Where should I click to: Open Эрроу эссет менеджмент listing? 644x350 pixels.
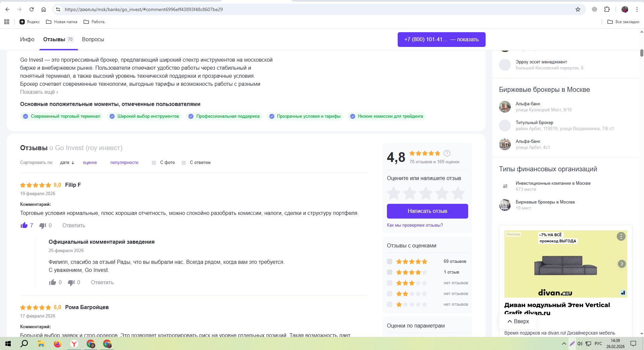pyautogui.click(x=541, y=62)
